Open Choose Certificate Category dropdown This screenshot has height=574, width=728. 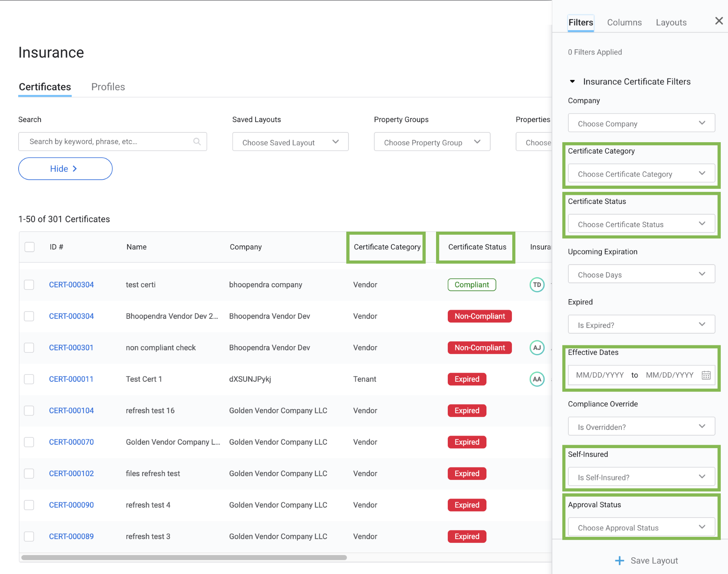[641, 174]
